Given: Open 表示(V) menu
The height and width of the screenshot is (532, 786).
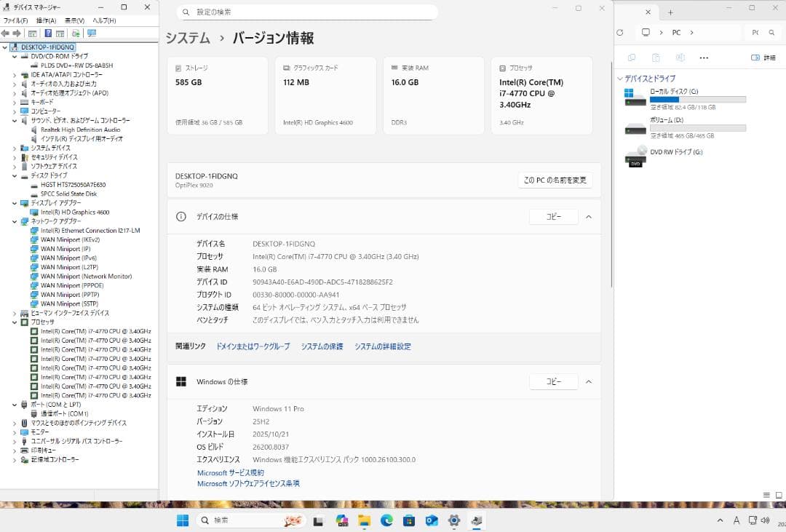Looking at the screenshot, I should [75, 20].
